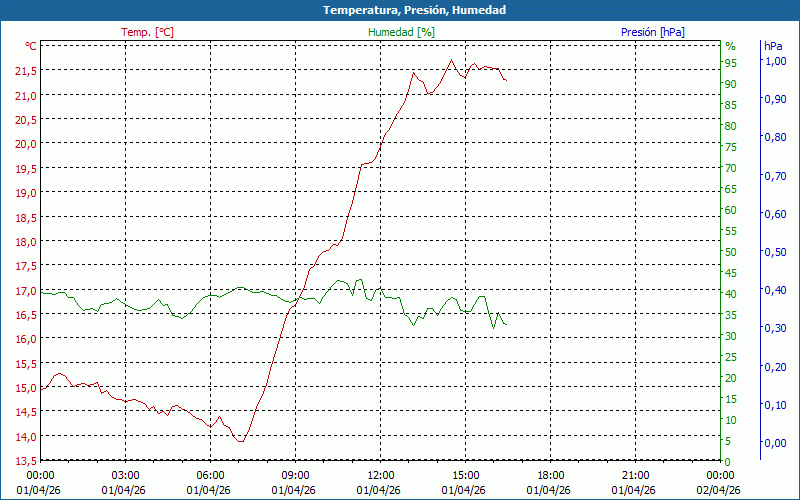The height and width of the screenshot is (500, 800).
Task: Click the 40 humidity axis value
Action: [731, 294]
